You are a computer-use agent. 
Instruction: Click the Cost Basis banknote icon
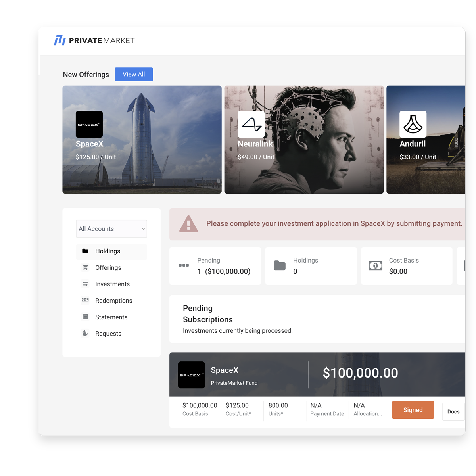[x=375, y=266]
